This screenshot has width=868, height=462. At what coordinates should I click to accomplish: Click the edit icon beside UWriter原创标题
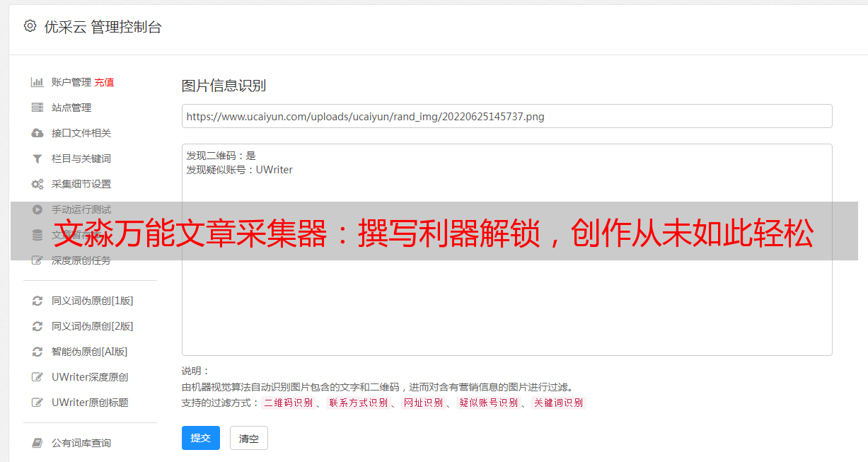pyautogui.click(x=37, y=403)
